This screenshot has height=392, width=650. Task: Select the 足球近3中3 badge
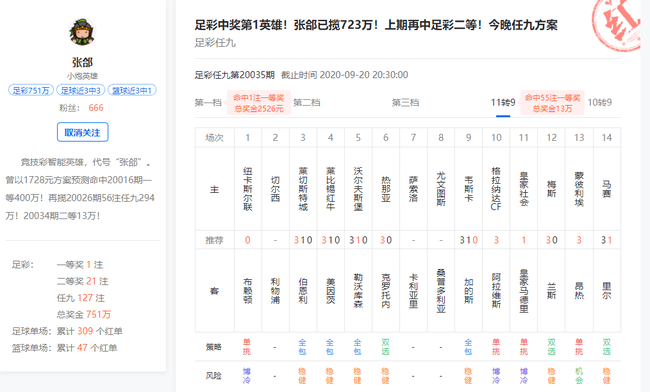pos(81,90)
